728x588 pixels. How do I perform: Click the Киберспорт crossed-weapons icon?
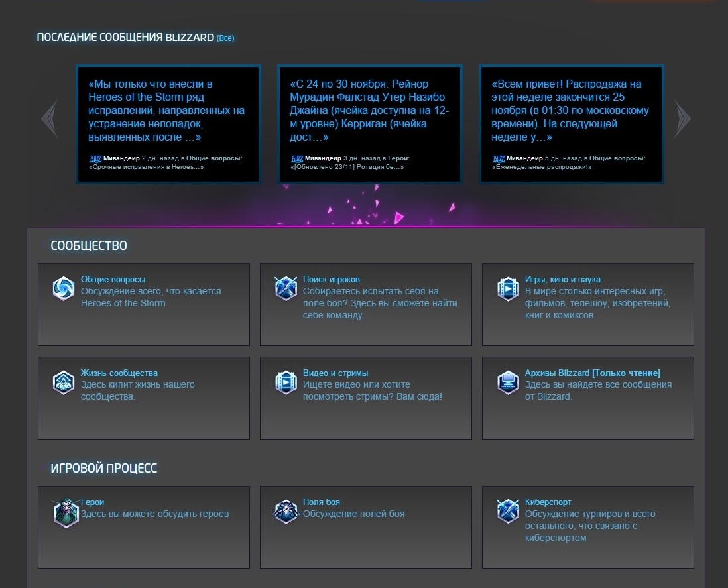[508, 510]
